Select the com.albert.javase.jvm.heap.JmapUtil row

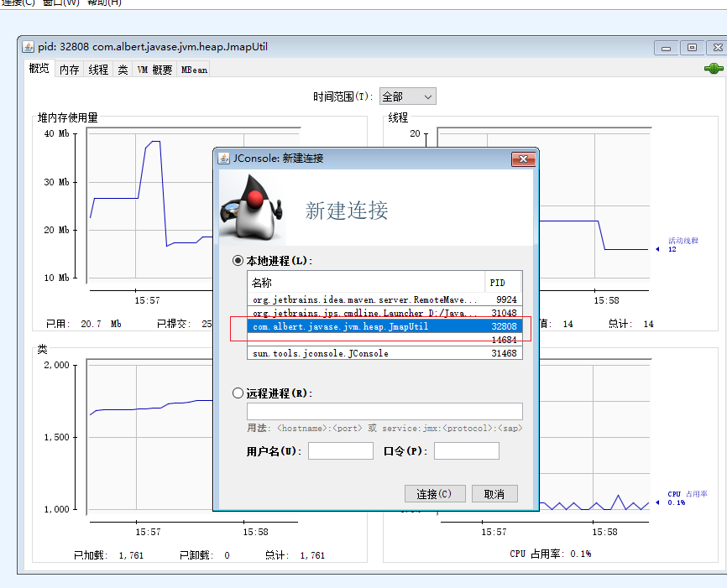point(384,326)
